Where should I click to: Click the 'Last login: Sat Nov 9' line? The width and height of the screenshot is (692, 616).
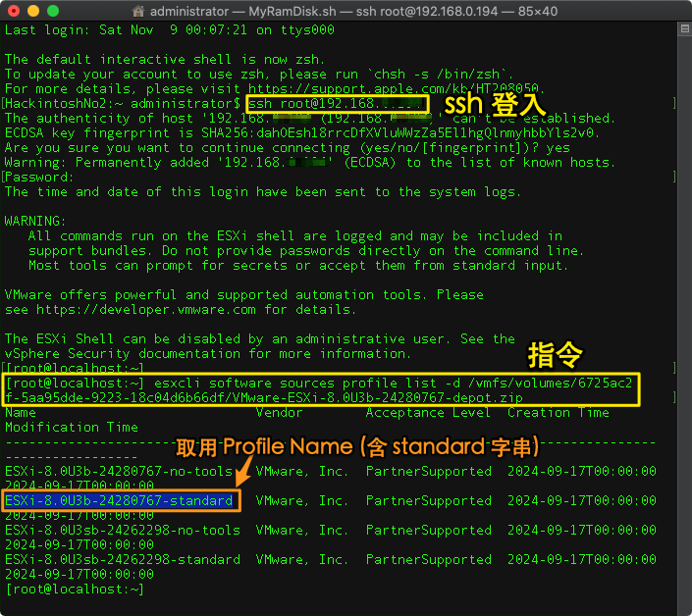[x=170, y=30]
